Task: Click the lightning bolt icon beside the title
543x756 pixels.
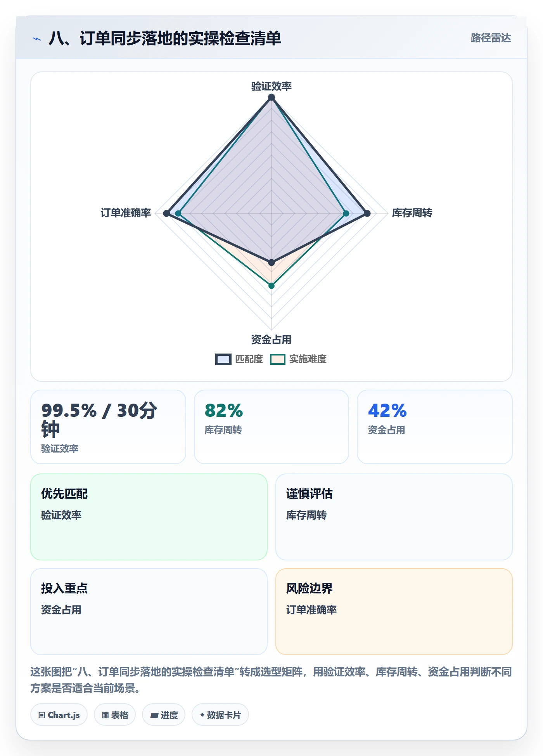Action: [x=37, y=39]
